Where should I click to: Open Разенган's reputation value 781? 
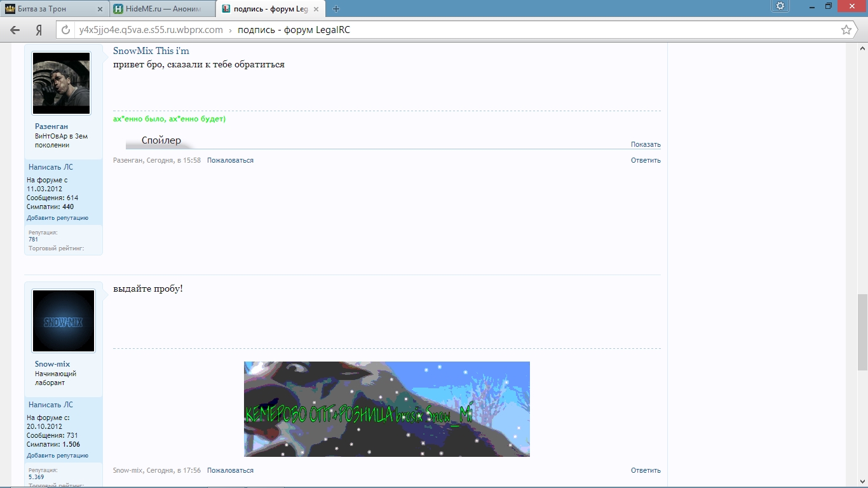(34, 240)
